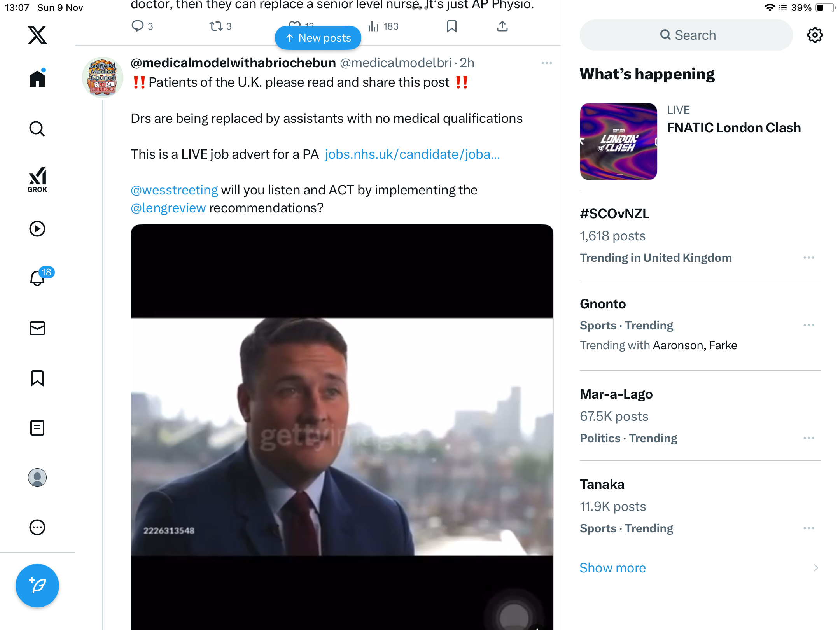
Task: Load New posts in the timeline
Action: (318, 38)
